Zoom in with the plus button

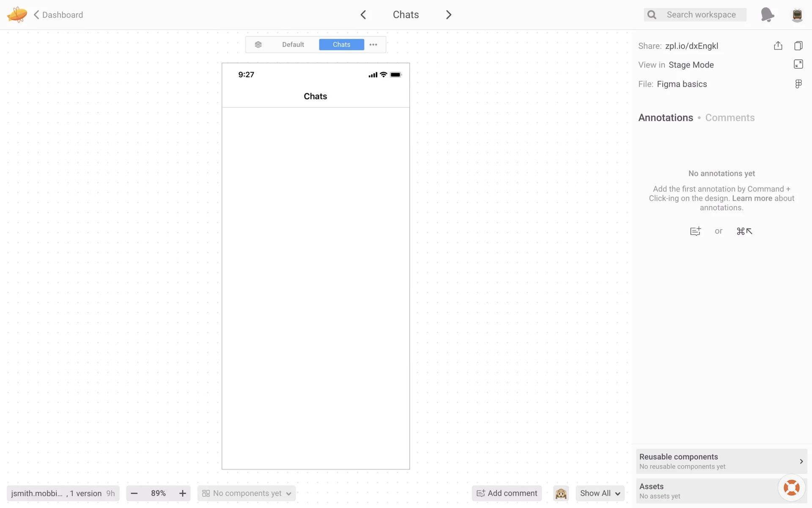pos(182,493)
